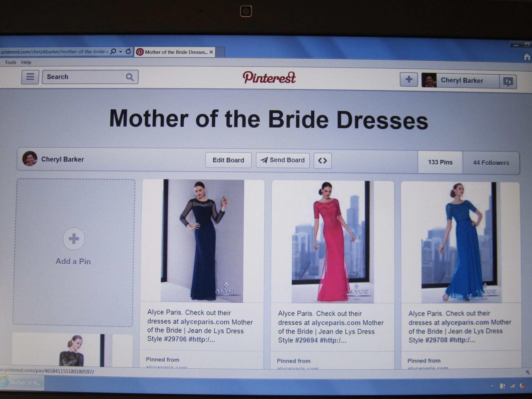Click alyceparis.com link in pink dress pin
Viewport: 532px width, 399px height.
tap(336, 323)
